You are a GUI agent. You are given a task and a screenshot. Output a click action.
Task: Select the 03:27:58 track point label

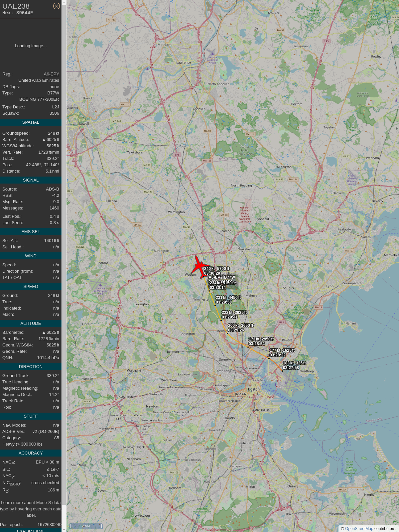(291, 368)
